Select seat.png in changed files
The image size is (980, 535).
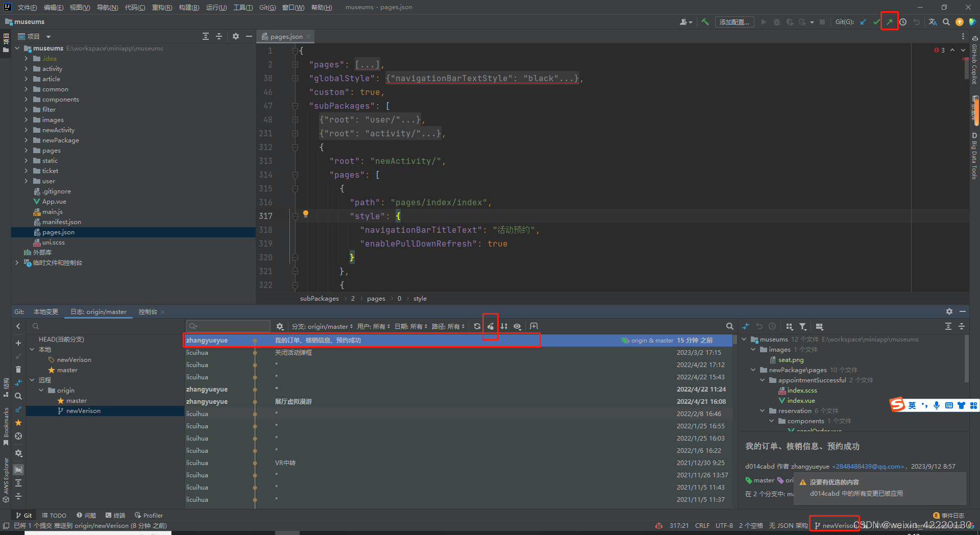791,359
